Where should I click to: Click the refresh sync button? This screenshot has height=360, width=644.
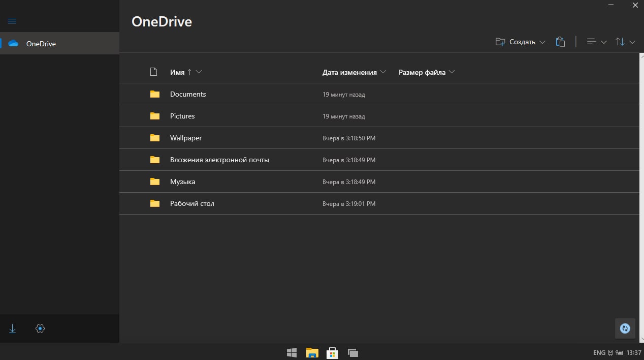(x=625, y=328)
